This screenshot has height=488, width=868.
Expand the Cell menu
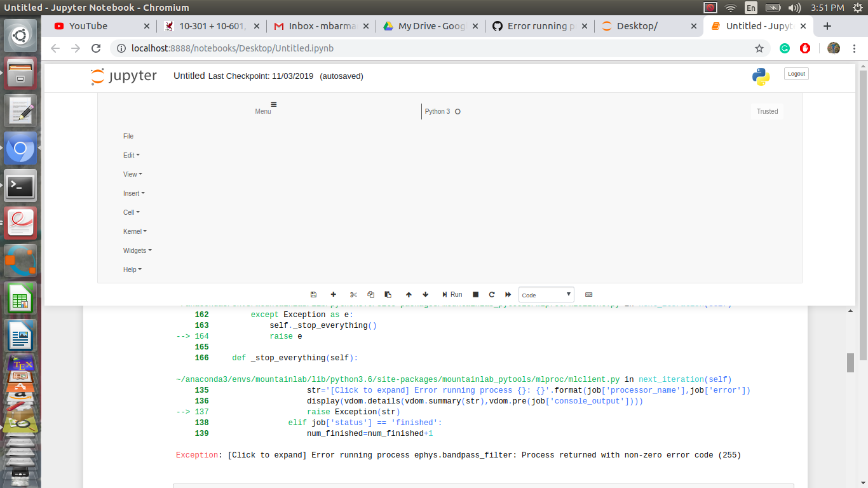coord(131,212)
